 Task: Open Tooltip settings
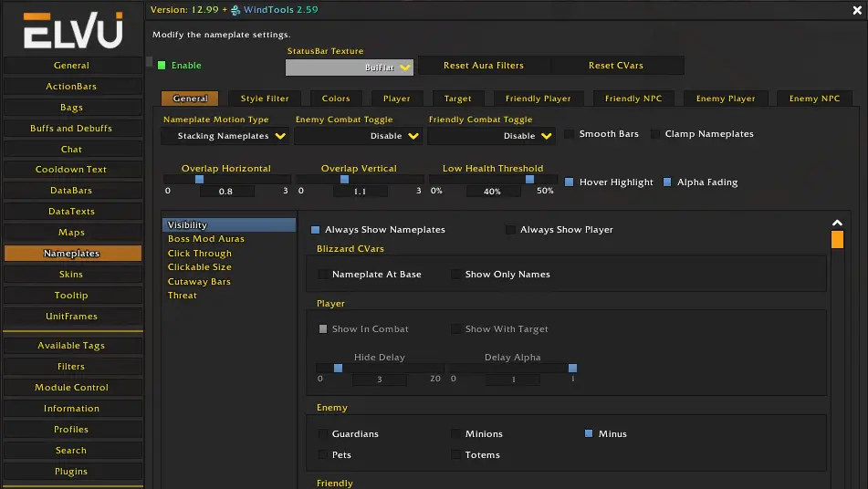[72, 296]
